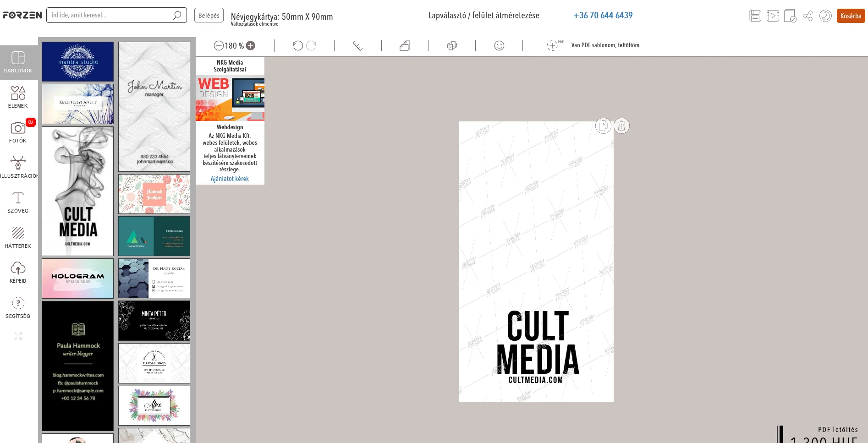Select the Paula Hammock black template

coord(77,366)
